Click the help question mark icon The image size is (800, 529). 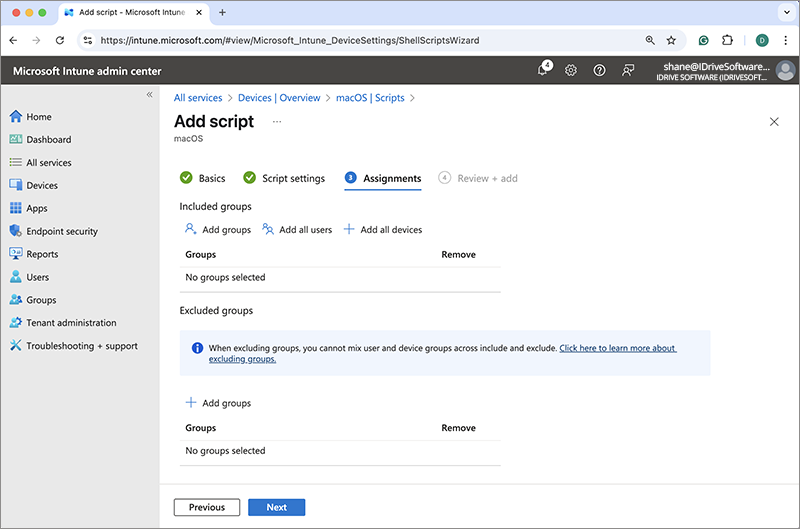pyautogui.click(x=599, y=70)
